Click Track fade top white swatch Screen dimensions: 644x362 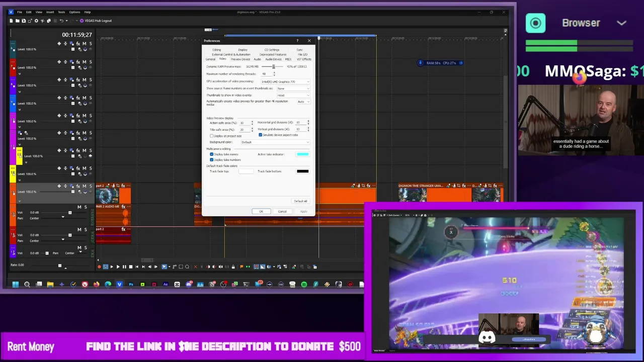tap(246, 171)
